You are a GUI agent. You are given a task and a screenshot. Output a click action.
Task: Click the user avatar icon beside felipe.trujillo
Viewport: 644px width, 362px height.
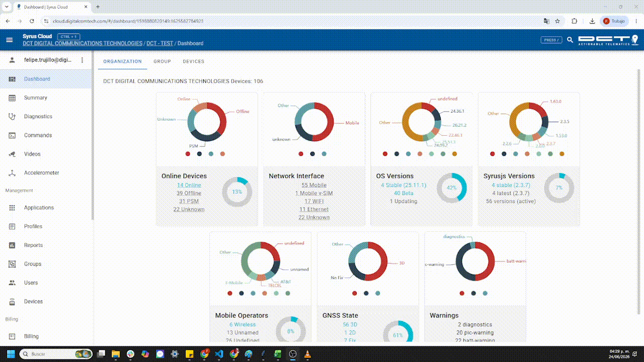tap(13, 60)
